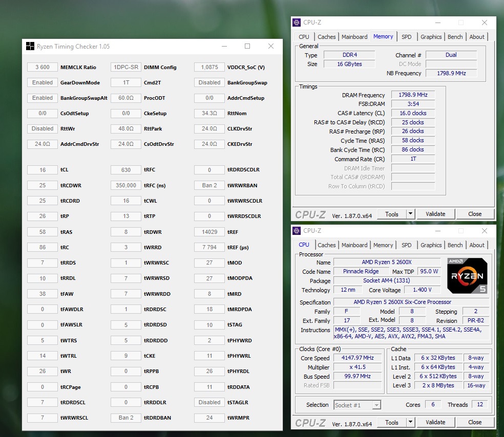The height and width of the screenshot is (437, 504).
Task: Click the VDDCR_SoC voltage value 1,0875
Action: tap(209, 67)
